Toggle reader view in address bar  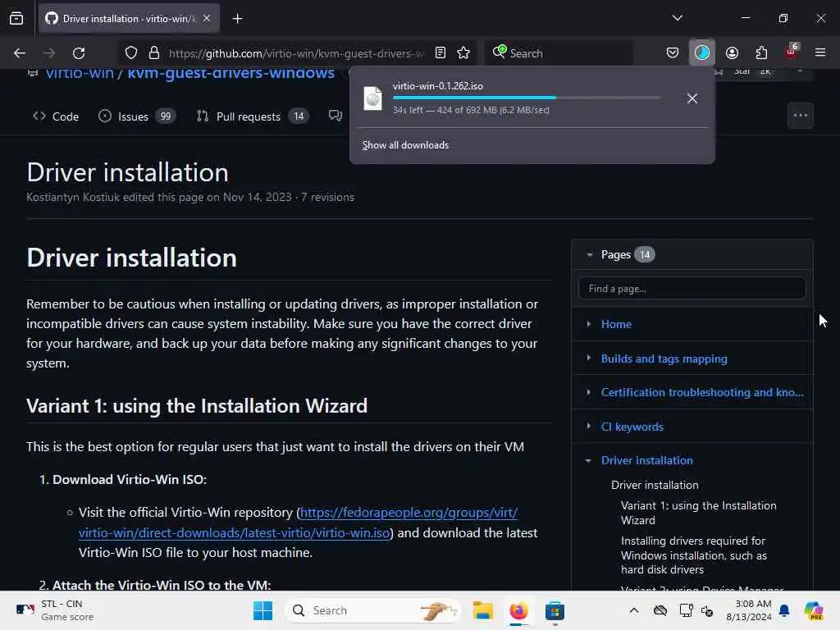coord(441,53)
